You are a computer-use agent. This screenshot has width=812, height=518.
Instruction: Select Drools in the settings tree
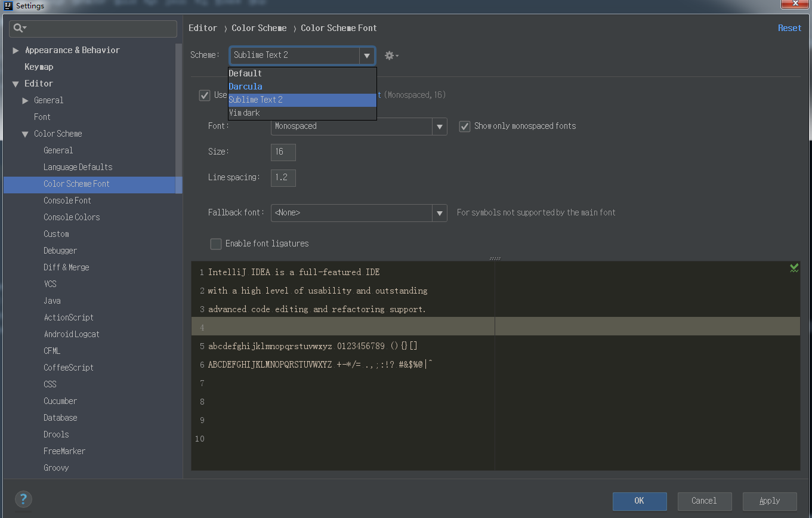point(56,434)
